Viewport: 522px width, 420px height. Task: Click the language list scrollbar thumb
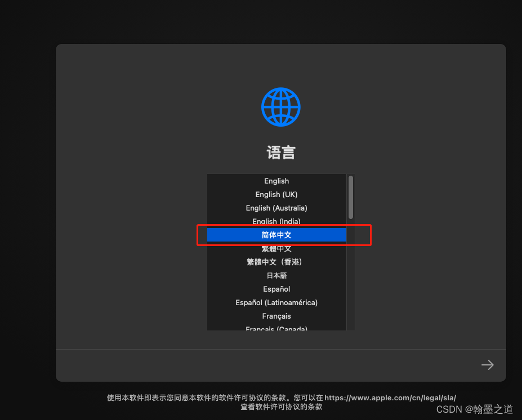point(350,197)
